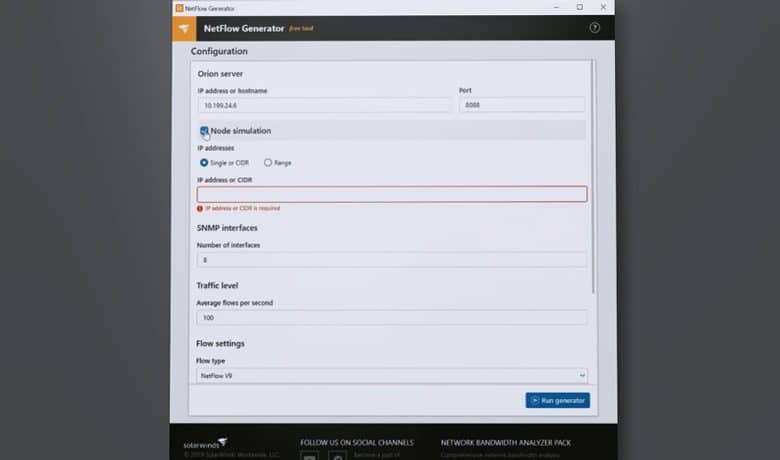
Task: Click the NetFlow Generator title bar app icon
Action: click(x=179, y=8)
